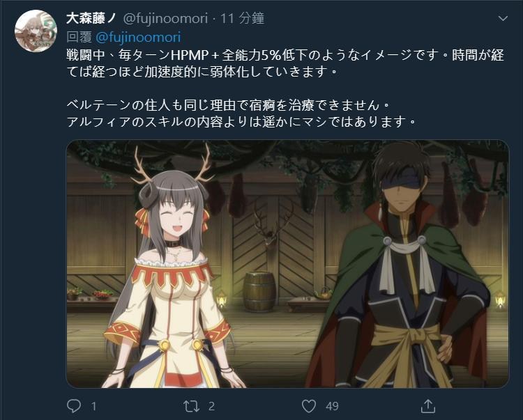Click the like count number 49

(x=332, y=406)
